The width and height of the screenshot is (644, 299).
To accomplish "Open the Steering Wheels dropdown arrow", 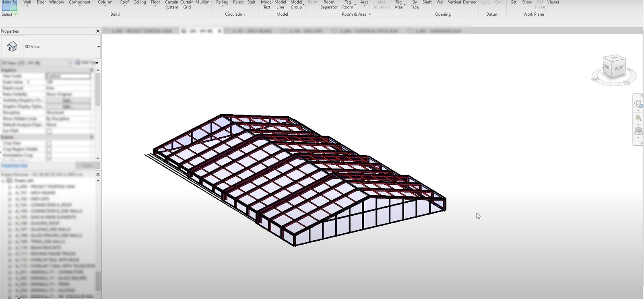I will point(638,110).
